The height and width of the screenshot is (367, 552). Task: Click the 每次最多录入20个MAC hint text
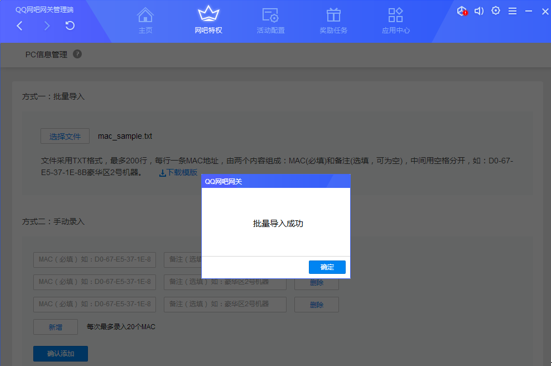tap(121, 327)
